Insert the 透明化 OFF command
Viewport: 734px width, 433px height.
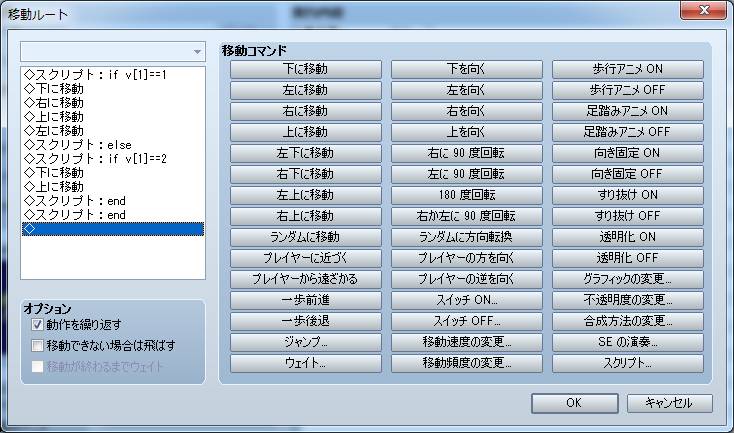628,258
